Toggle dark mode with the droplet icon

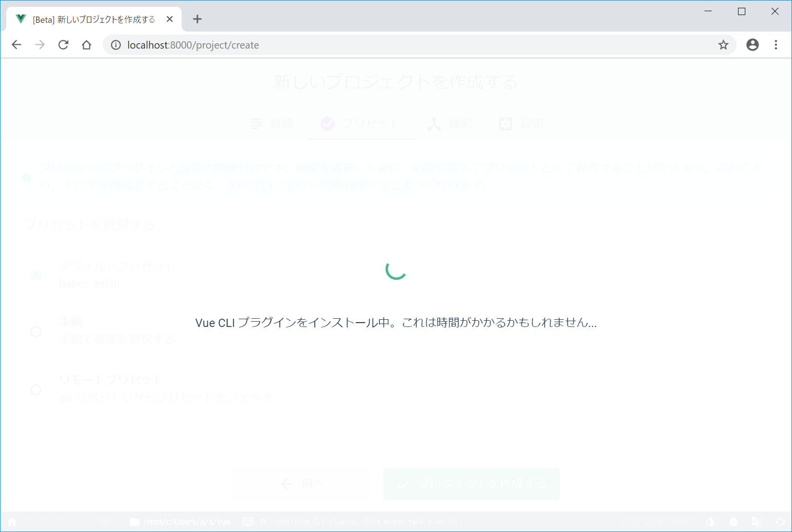710,522
